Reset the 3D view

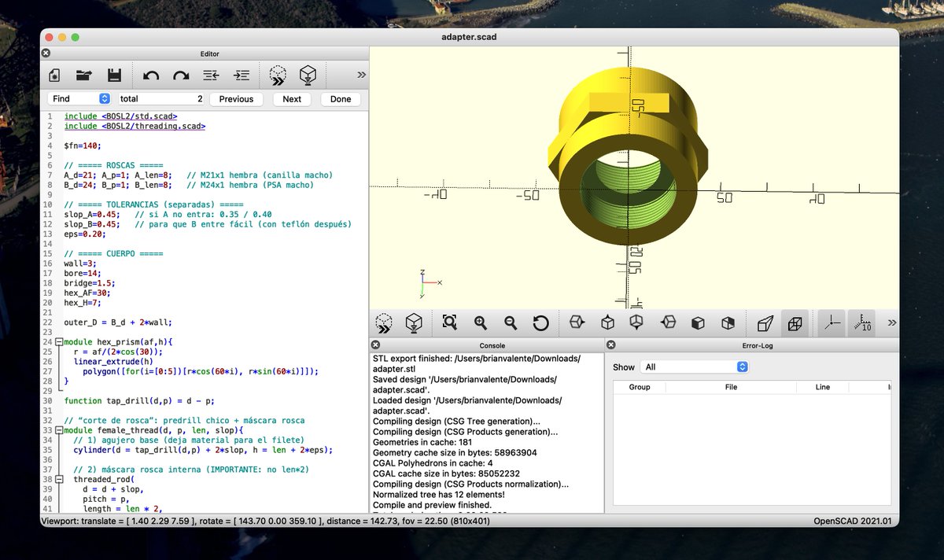pos(540,322)
